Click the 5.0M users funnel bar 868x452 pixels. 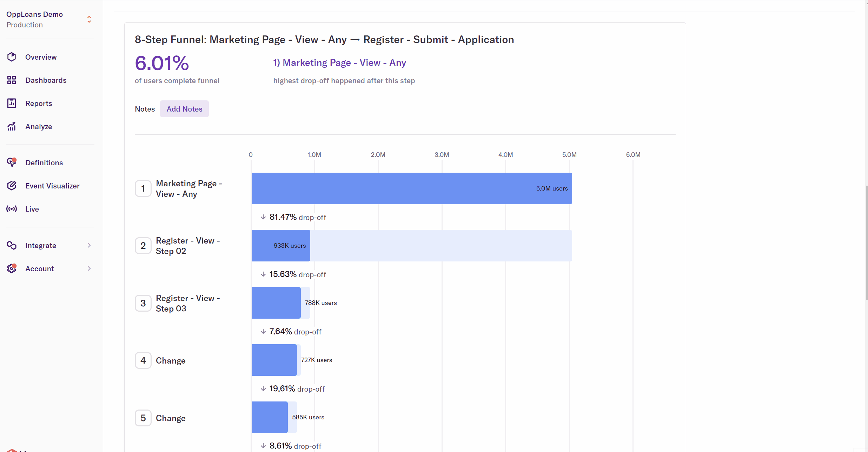[x=411, y=188]
